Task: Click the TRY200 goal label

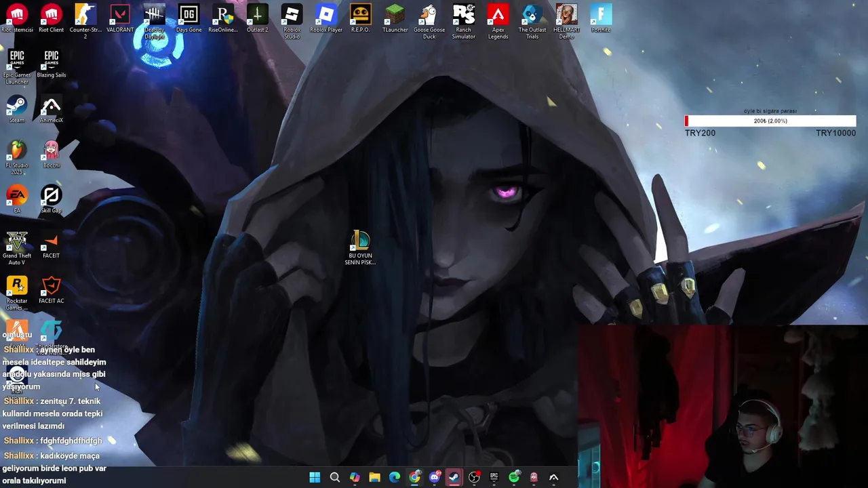Action: tap(700, 133)
